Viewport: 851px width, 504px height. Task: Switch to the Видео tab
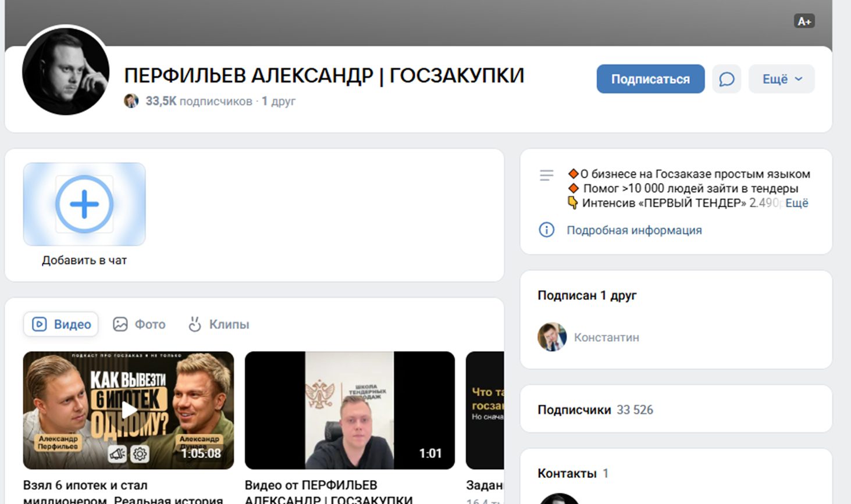tap(61, 324)
